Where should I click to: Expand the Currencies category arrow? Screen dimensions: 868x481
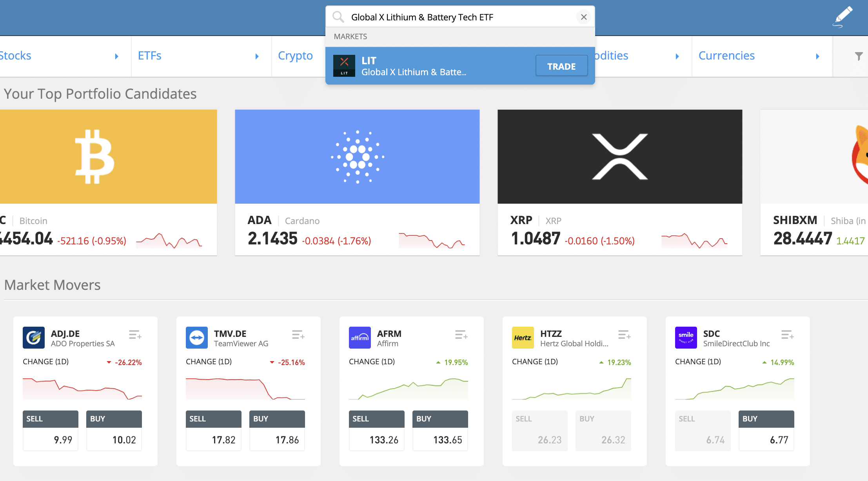(x=817, y=56)
